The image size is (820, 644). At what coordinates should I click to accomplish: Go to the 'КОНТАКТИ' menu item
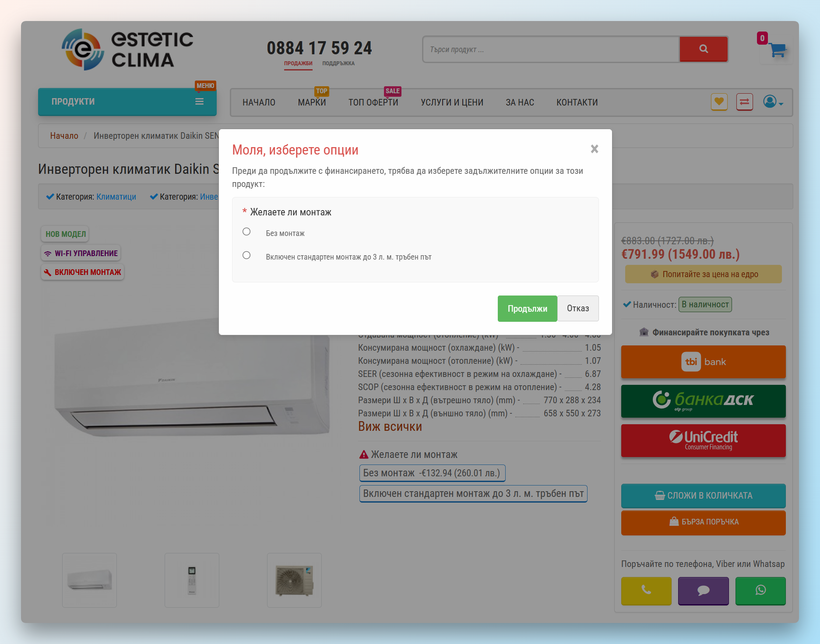pyautogui.click(x=577, y=102)
